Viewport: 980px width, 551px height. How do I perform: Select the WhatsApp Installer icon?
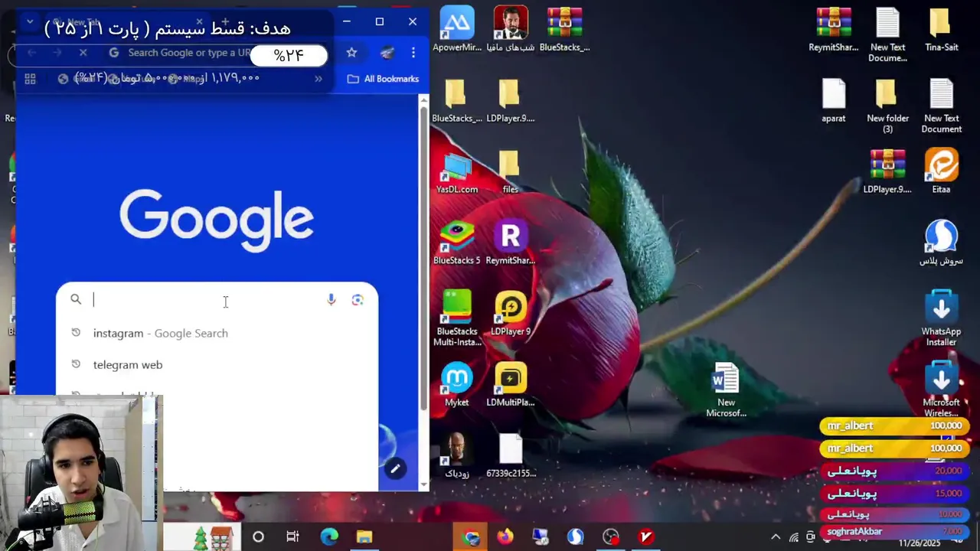pos(942,318)
